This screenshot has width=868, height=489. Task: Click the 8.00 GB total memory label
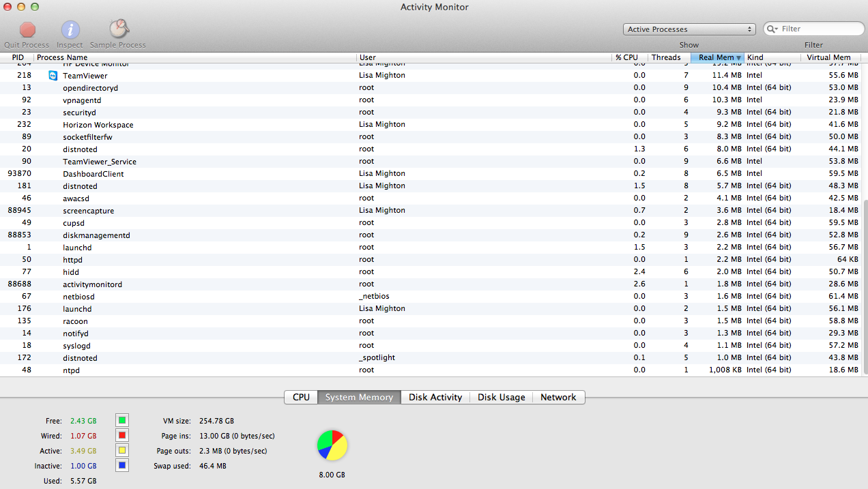pyautogui.click(x=332, y=475)
